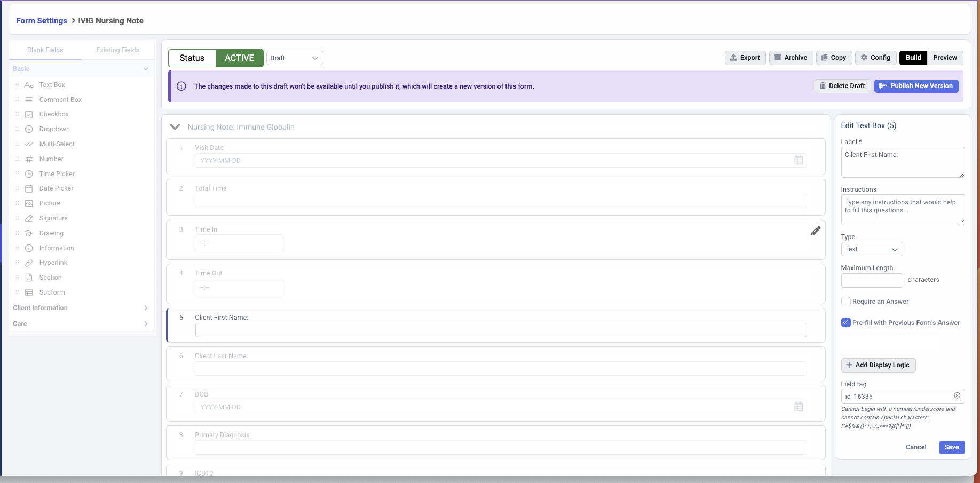Click the Picture field icon
Image resolution: width=980 pixels, height=483 pixels.
coord(29,203)
